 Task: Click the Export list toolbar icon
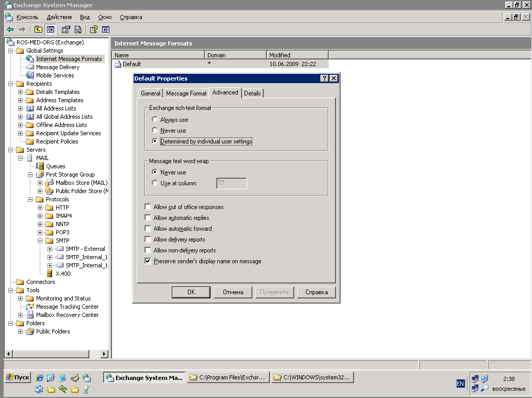78,29
